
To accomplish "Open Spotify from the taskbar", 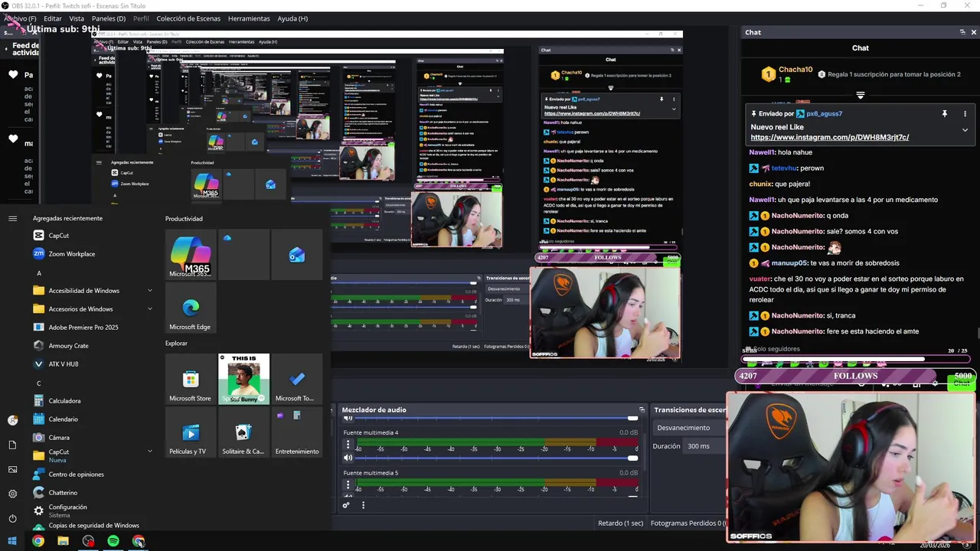I will pos(113,541).
